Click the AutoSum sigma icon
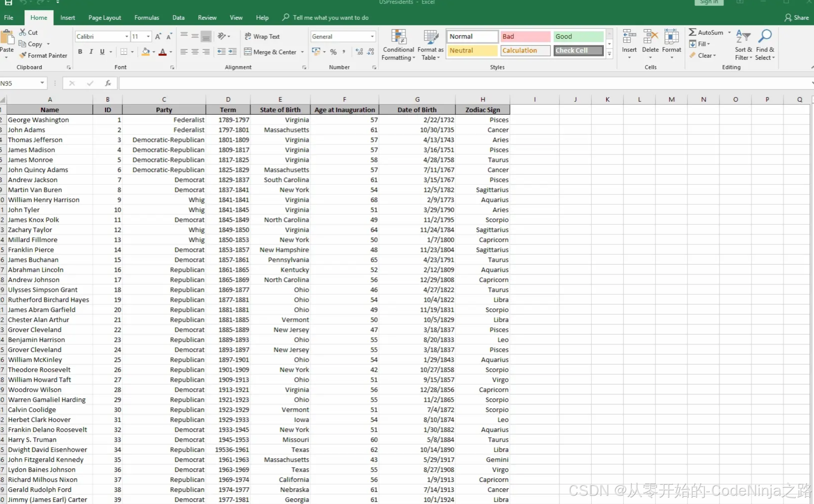This screenshot has width=814, height=504. pyautogui.click(x=692, y=32)
